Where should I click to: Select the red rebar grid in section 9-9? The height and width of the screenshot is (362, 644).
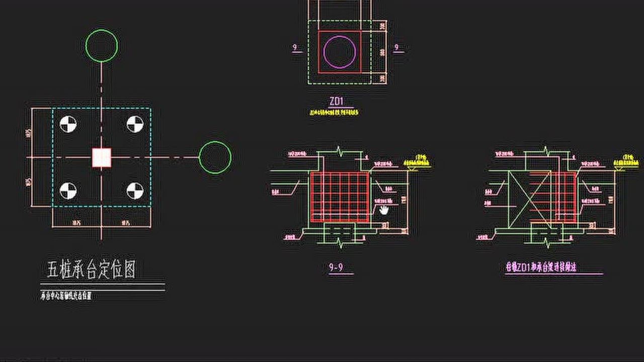pyautogui.click(x=340, y=197)
